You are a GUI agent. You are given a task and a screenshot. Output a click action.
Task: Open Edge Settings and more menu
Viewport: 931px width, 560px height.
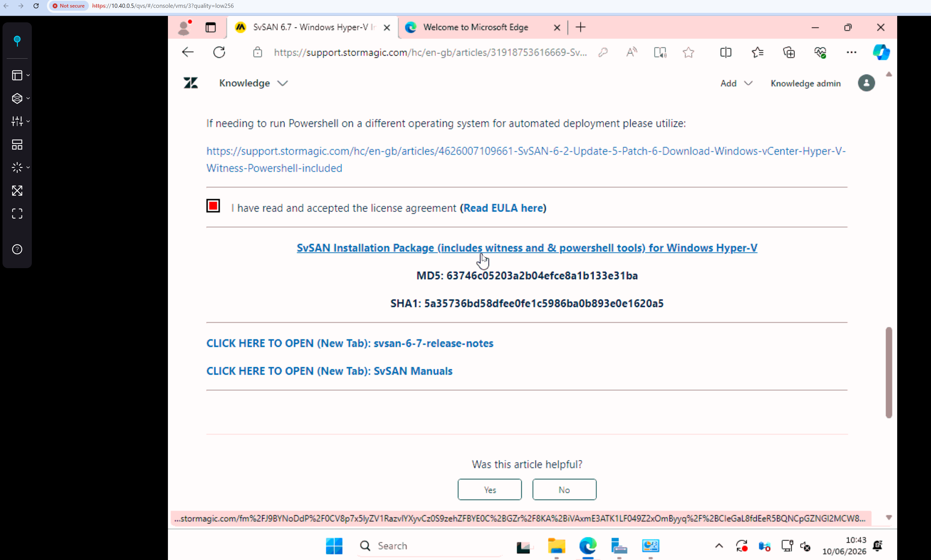pyautogui.click(x=851, y=52)
